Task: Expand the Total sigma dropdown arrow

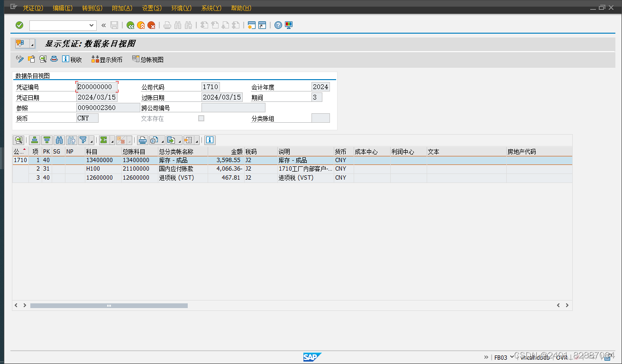Action: tap(112, 140)
